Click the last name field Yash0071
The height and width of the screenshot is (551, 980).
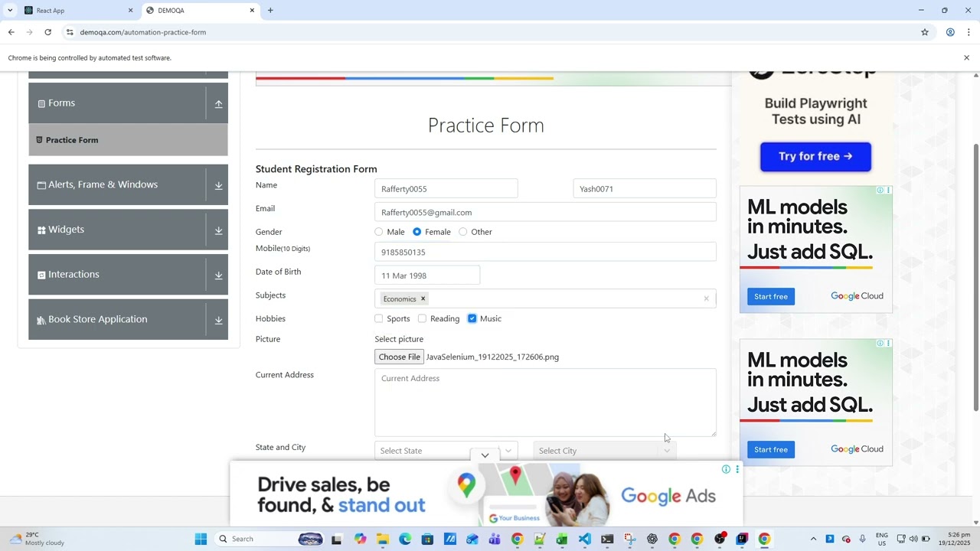pos(645,189)
